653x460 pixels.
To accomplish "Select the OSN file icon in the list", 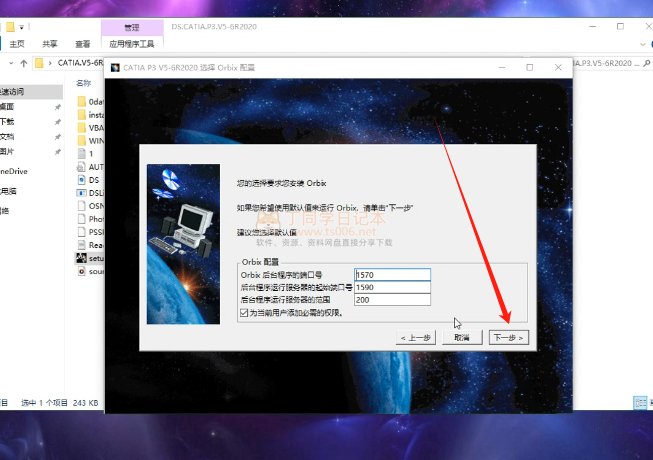I will pos(82,206).
